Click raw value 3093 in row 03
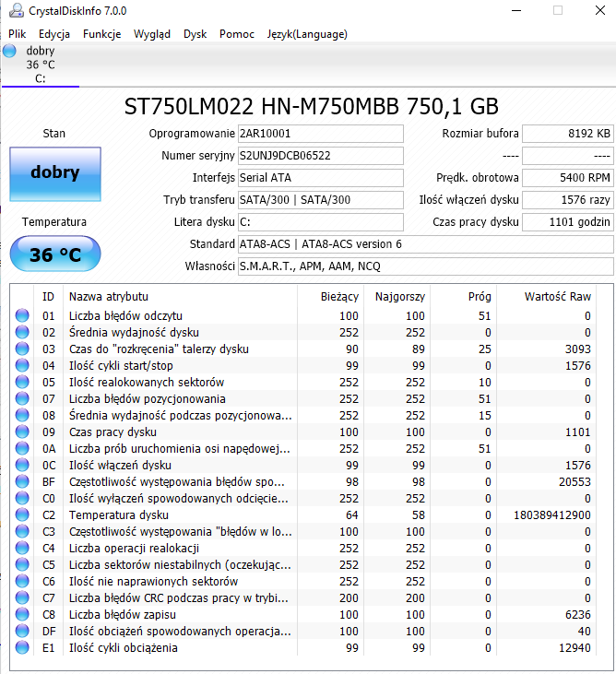 pyautogui.click(x=578, y=349)
